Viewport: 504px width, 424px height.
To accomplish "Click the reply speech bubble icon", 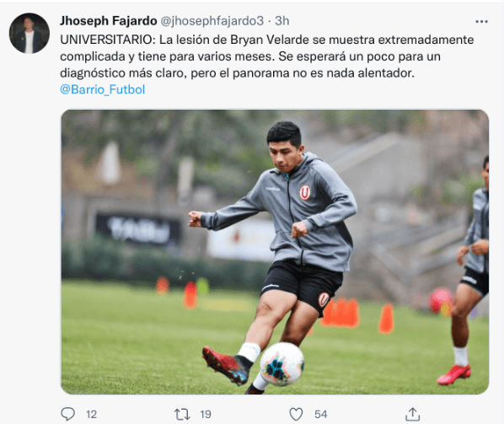I will click(67, 414).
